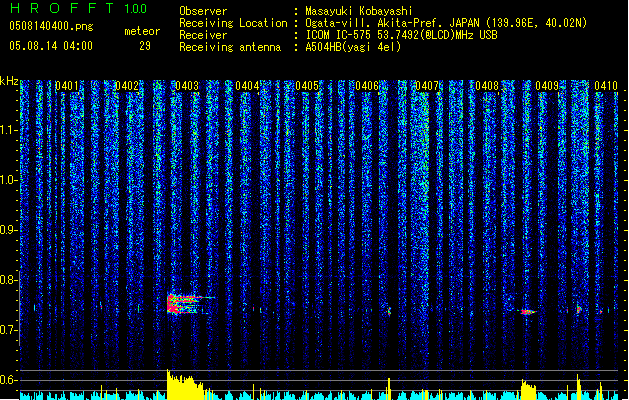
Task: Click the Receiving antenna label
Action: [x=230, y=47]
